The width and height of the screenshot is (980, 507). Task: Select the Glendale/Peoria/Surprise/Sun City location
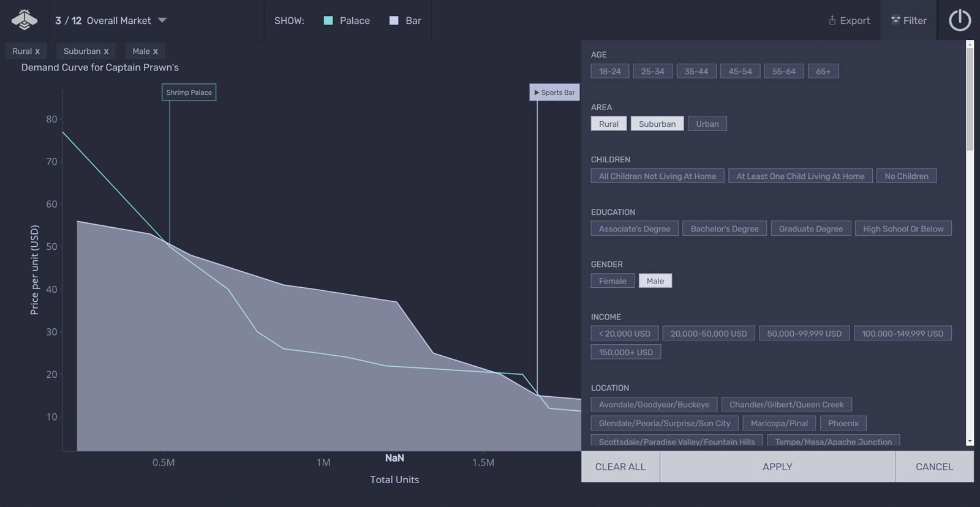tap(665, 423)
